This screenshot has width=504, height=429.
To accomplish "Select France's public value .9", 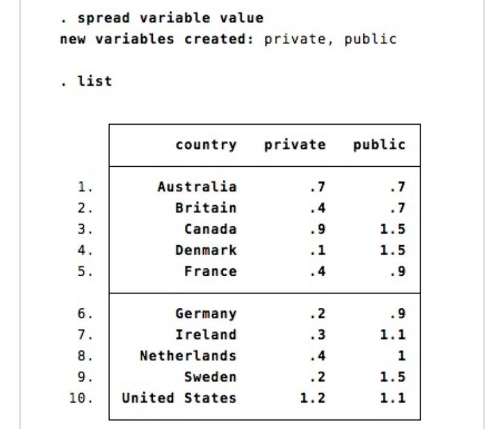I will tap(397, 271).
